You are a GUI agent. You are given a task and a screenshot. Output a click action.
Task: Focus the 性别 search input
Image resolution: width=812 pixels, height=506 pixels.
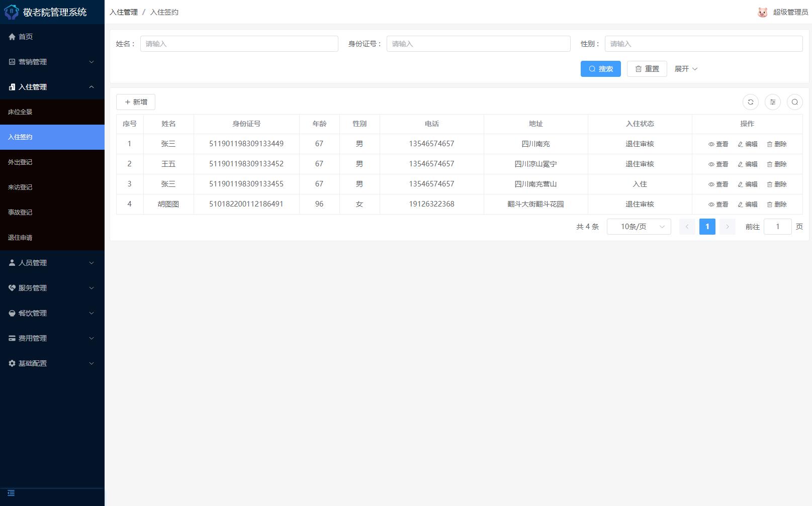coord(704,44)
